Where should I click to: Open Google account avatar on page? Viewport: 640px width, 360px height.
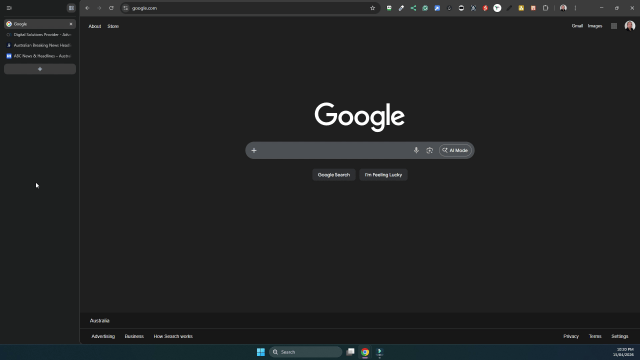(x=630, y=26)
